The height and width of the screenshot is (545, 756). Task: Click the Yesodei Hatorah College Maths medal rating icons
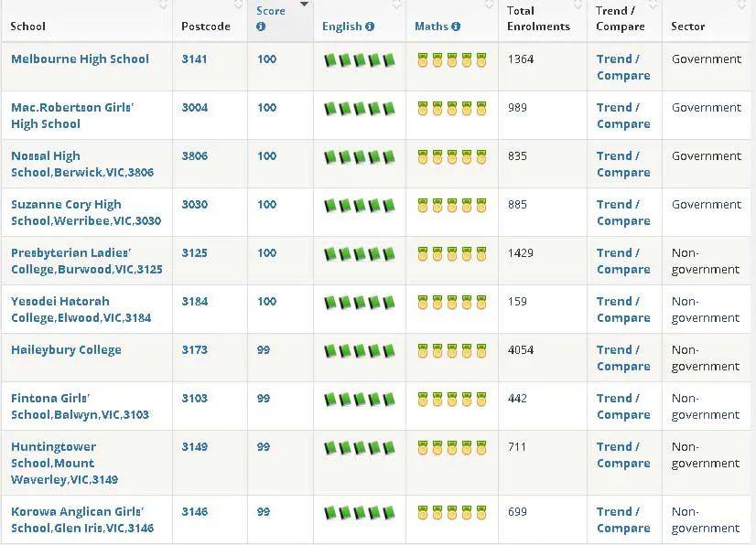(x=452, y=302)
